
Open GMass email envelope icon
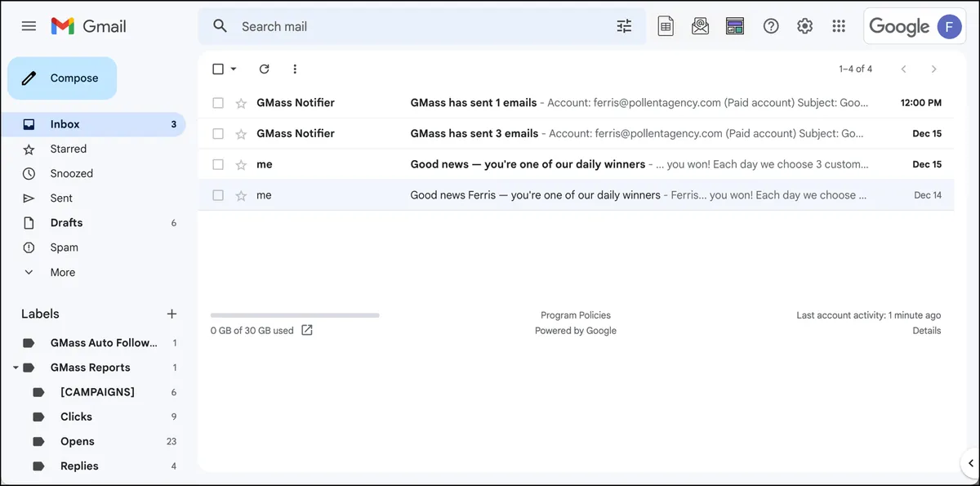700,26
